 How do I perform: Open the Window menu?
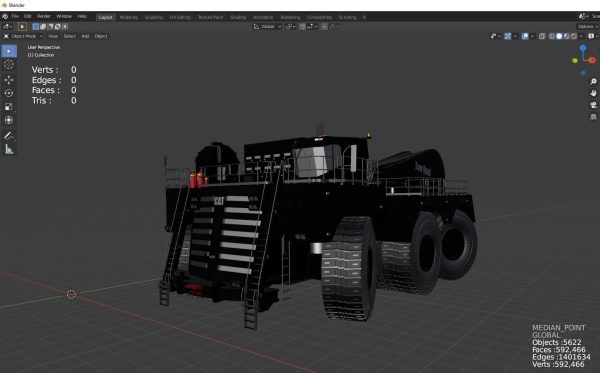(x=64, y=16)
